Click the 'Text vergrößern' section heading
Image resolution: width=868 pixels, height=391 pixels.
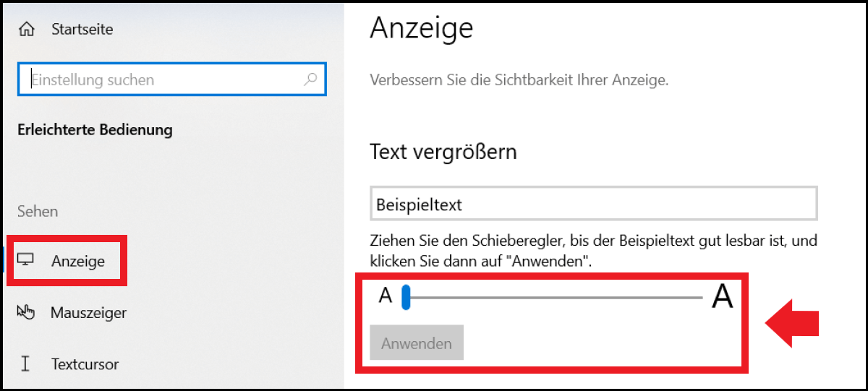tap(443, 152)
